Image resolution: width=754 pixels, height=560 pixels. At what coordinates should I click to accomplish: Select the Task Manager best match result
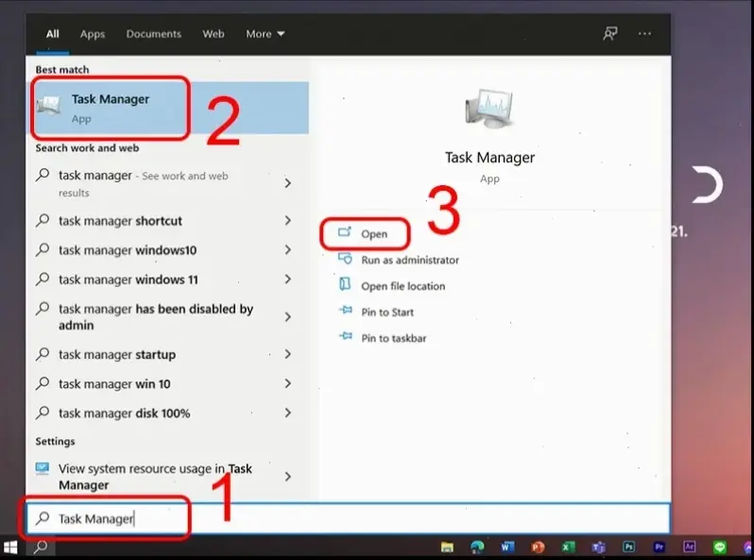click(169, 108)
